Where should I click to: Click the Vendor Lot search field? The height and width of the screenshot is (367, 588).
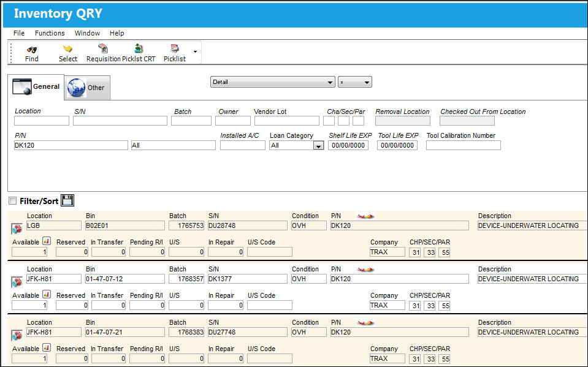(287, 121)
